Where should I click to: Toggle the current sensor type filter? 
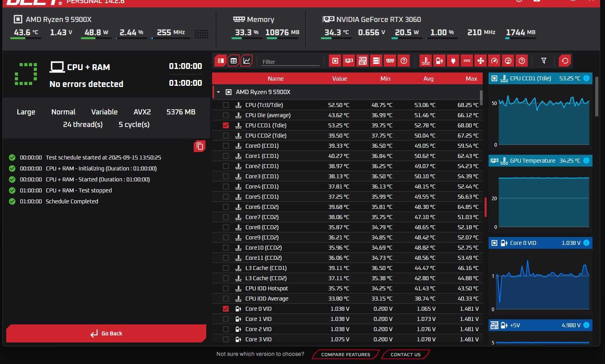pyautogui.click(x=467, y=61)
